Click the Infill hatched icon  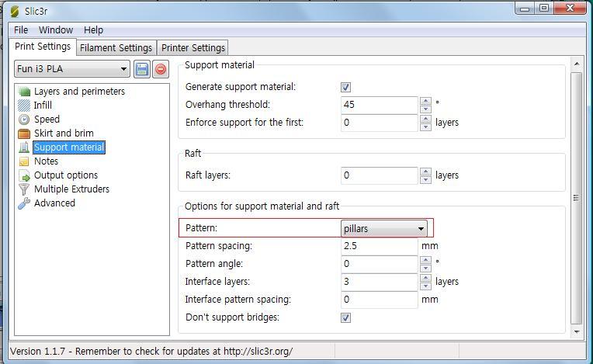click(24, 106)
